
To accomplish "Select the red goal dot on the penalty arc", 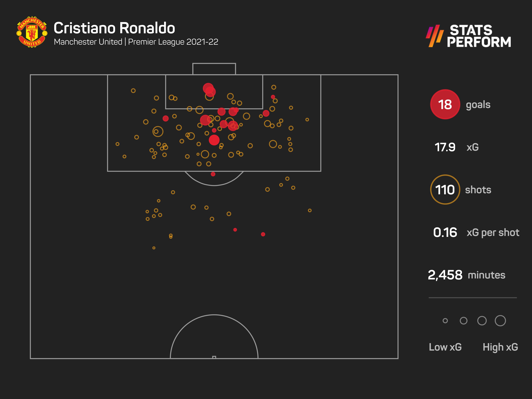I will (x=213, y=174).
